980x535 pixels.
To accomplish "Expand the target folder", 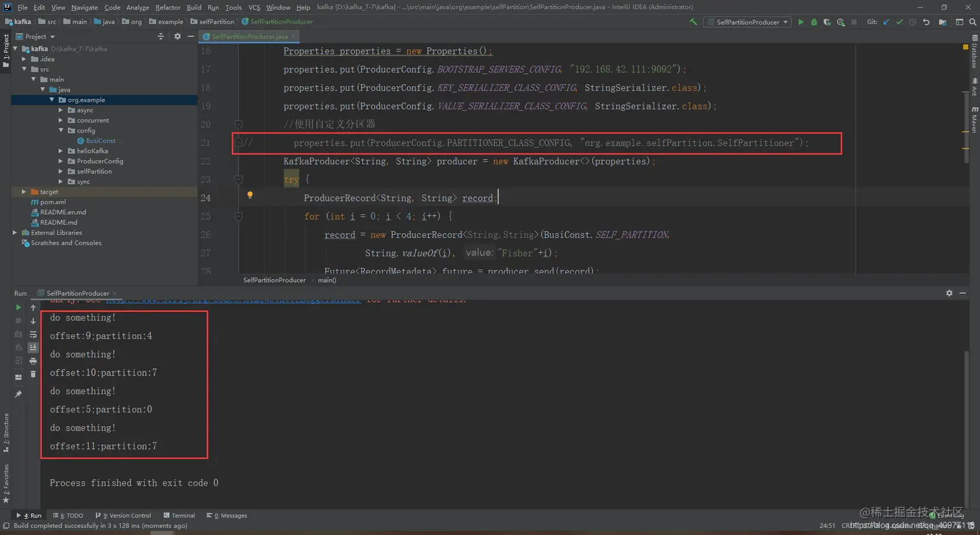I will coord(25,192).
